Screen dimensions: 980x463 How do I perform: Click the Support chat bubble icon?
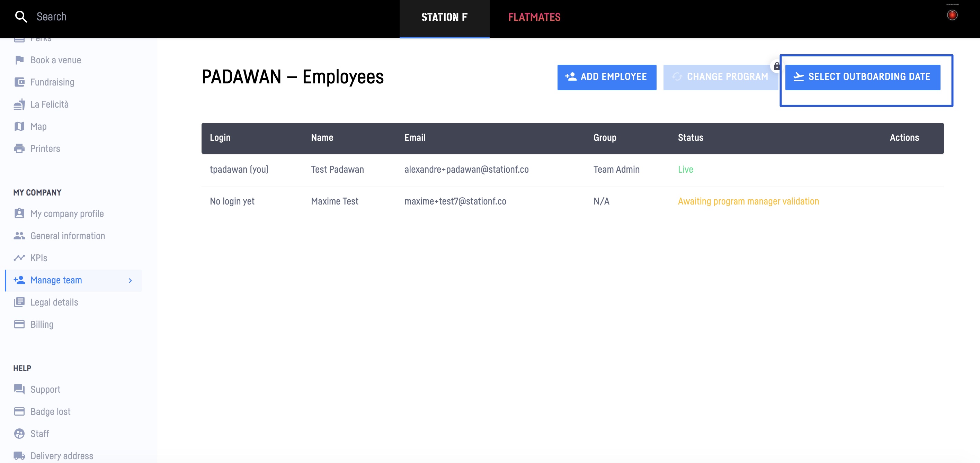pyautogui.click(x=19, y=389)
